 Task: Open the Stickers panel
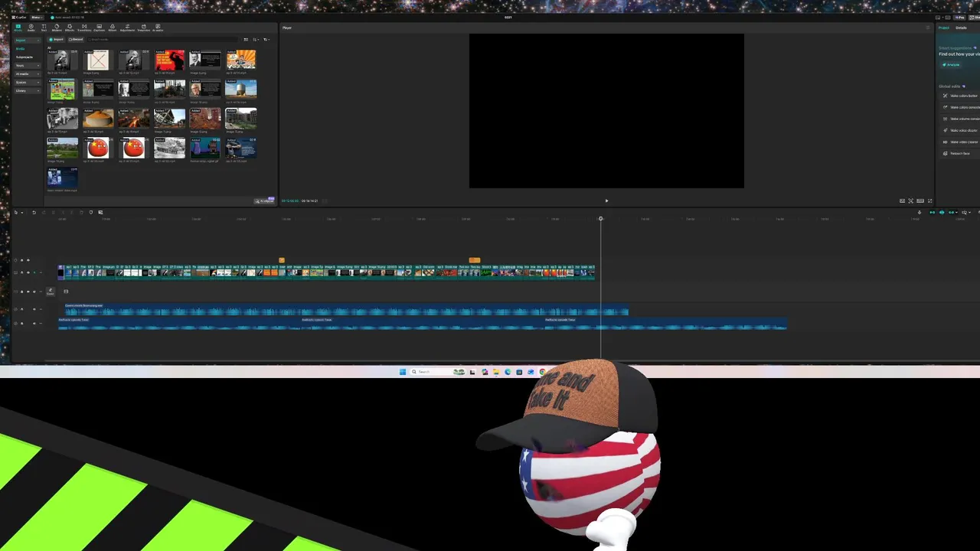(57, 28)
